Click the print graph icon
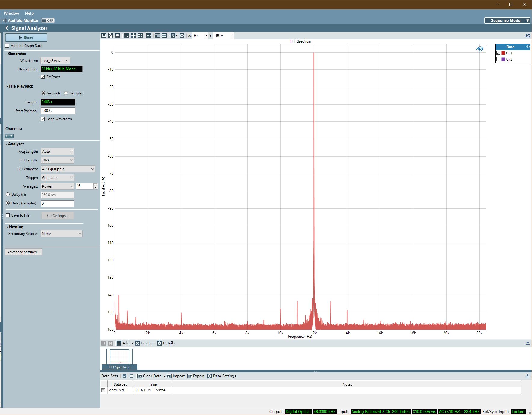 tap(118, 35)
